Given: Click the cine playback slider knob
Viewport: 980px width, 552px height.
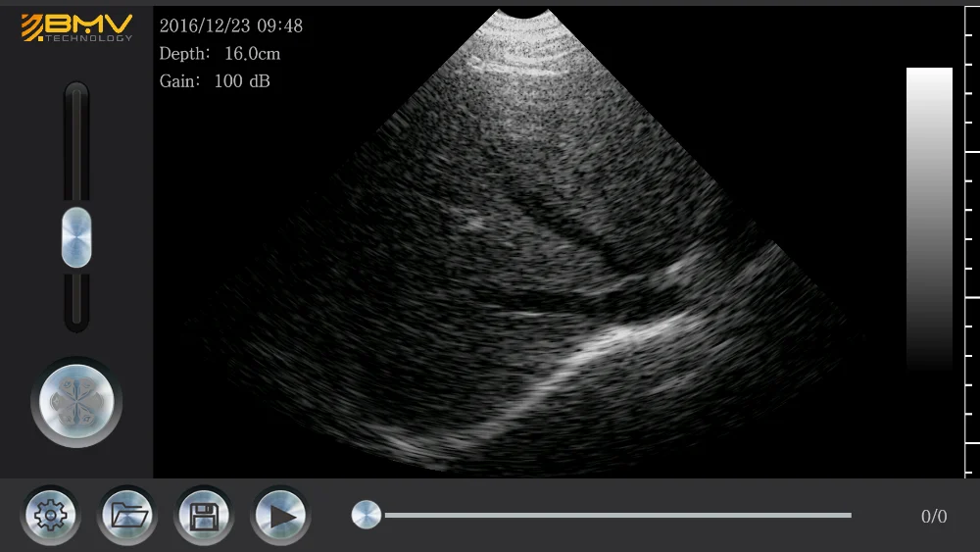Looking at the screenshot, I should tap(367, 515).
